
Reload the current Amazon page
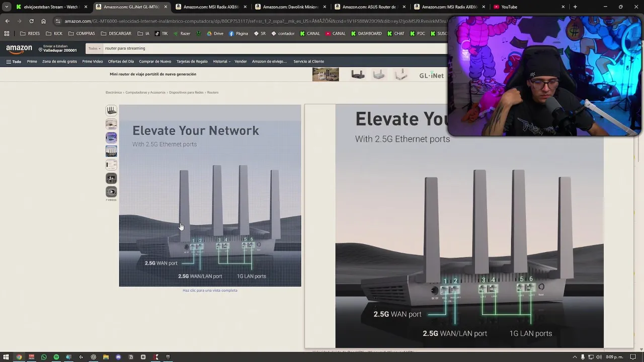(x=31, y=21)
